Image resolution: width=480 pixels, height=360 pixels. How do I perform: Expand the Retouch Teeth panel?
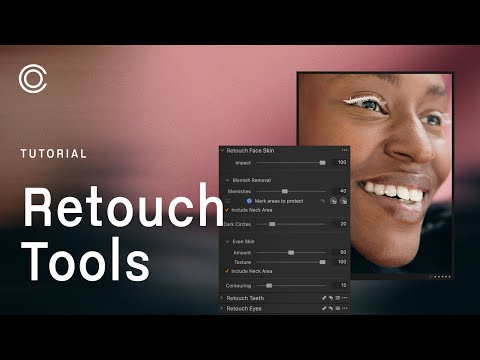pyautogui.click(x=222, y=298)
